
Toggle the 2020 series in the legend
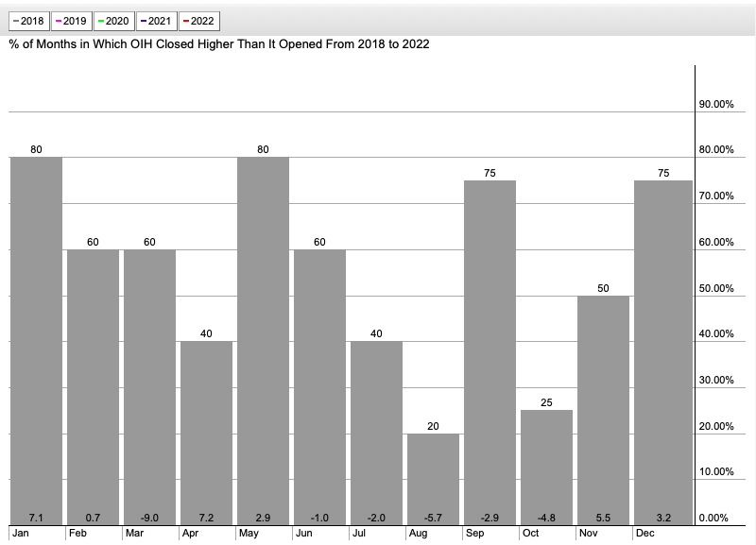click(113, 21)
